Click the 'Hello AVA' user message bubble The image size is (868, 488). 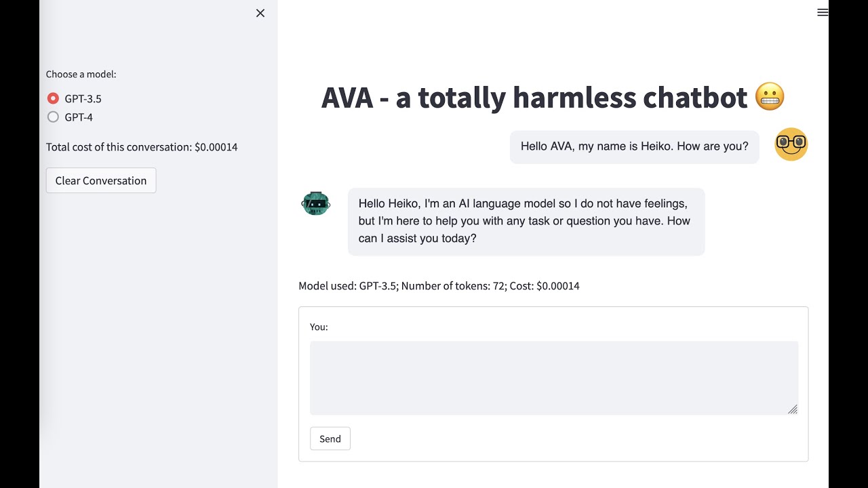point(634,146)
